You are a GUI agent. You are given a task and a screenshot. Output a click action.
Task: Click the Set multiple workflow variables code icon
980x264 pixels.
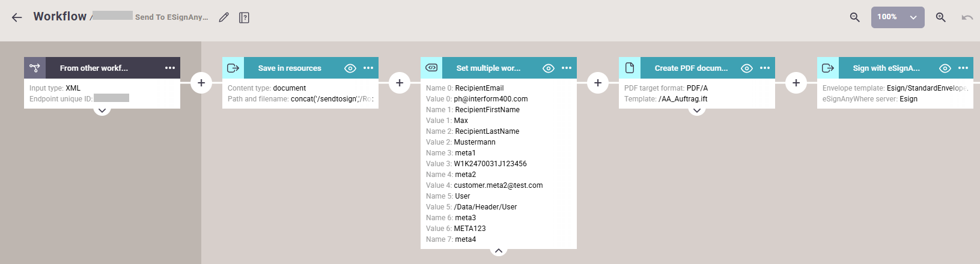coord(431,68)
